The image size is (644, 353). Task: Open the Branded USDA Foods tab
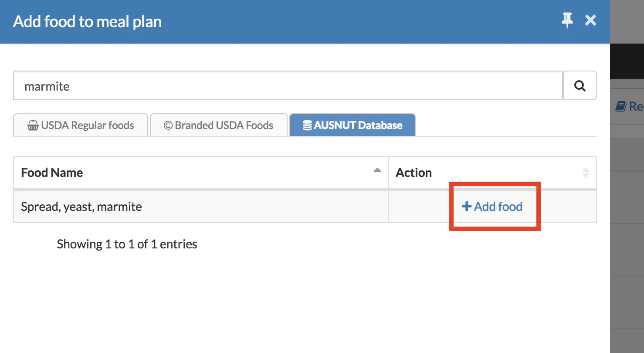(224, 126)
